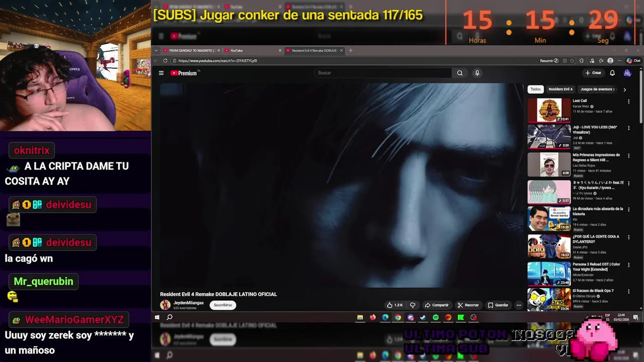Open the green app icon in taskbar
Viewport: 644px width, 362px height.
[x=460, y=317]
